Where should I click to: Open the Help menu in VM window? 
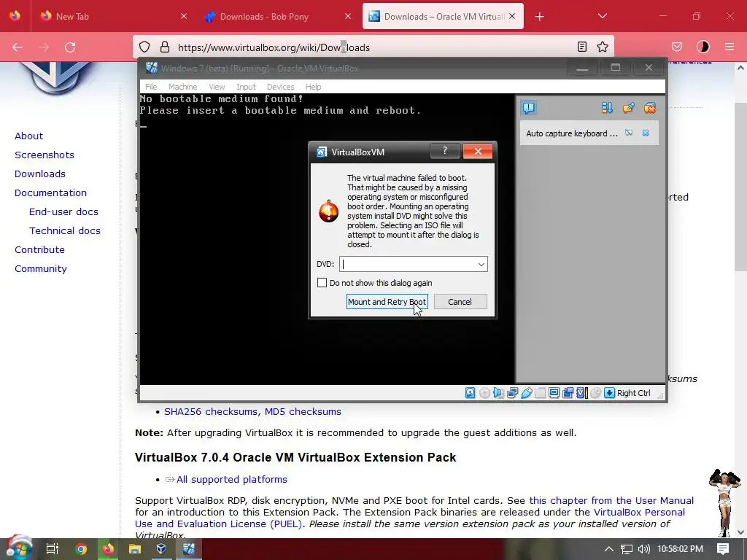coord(313,87)
